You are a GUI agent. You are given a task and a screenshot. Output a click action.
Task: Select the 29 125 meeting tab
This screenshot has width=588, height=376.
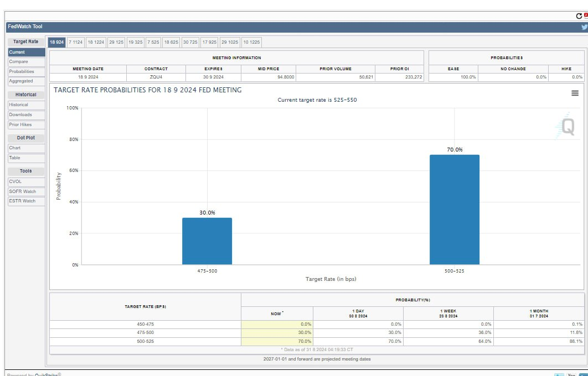click(x=116, y=43)
